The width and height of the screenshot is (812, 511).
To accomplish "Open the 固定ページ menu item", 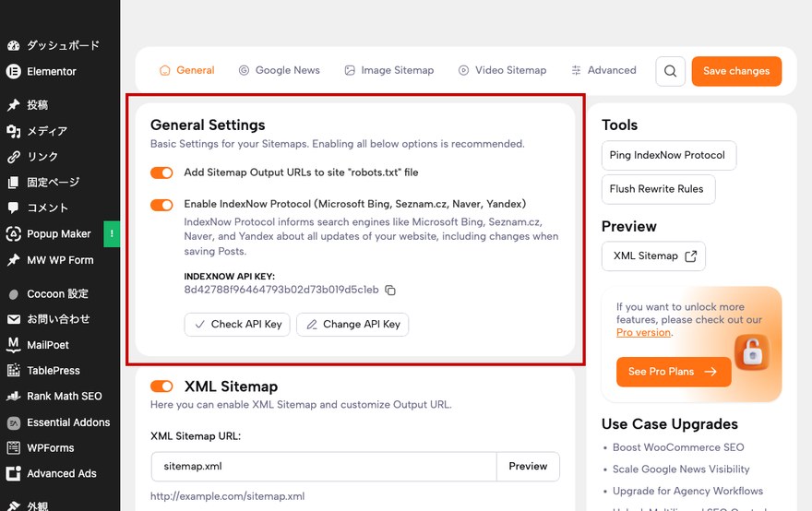I will click(x=60, y=183).
